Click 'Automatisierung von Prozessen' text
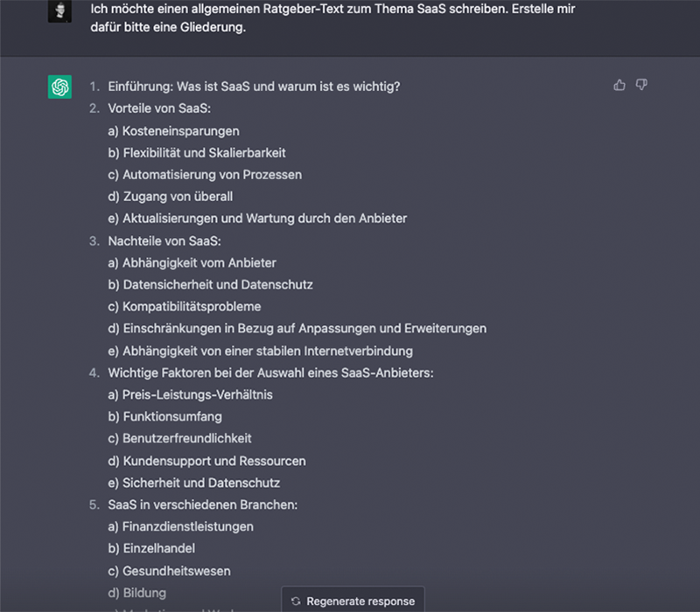 point(205,175)
